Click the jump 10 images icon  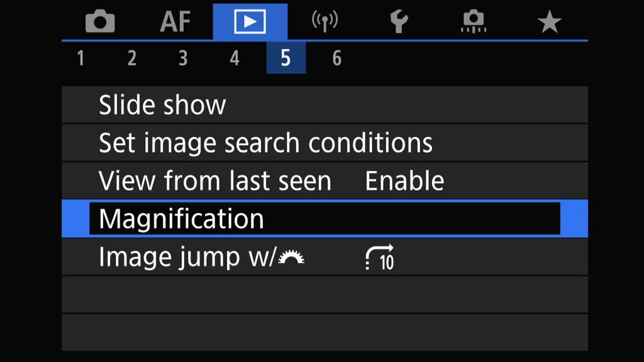pyautogui.click(x=379, y=257)
